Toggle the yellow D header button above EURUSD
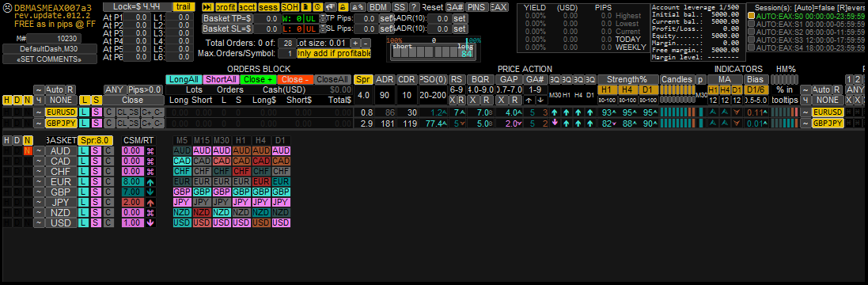 (x=17, y=101)
